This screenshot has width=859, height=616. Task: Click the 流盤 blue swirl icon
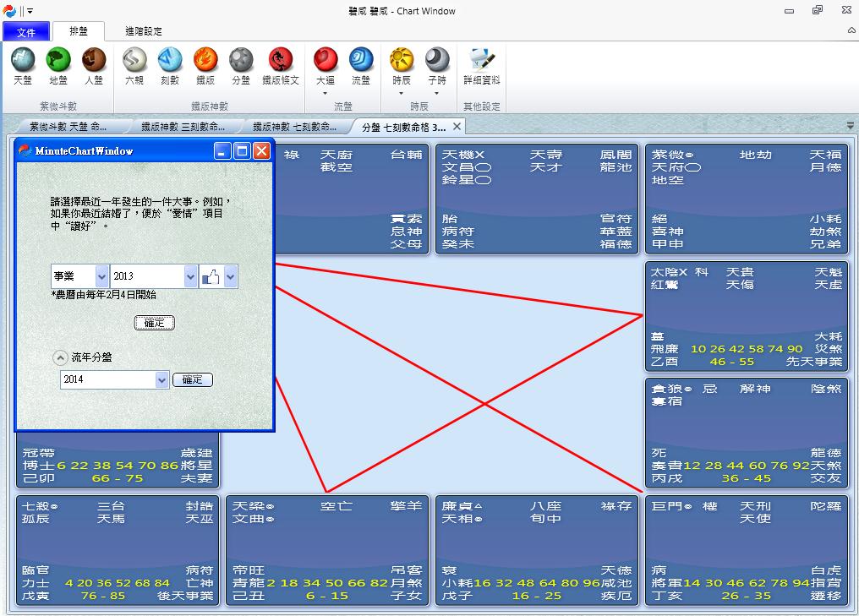(x=361, y=61)
